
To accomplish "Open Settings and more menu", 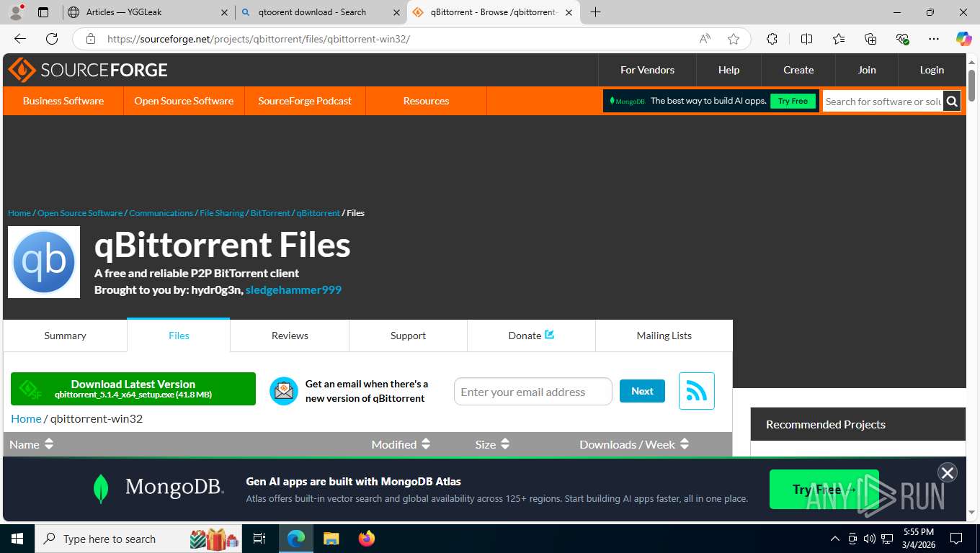I will 934,39.
